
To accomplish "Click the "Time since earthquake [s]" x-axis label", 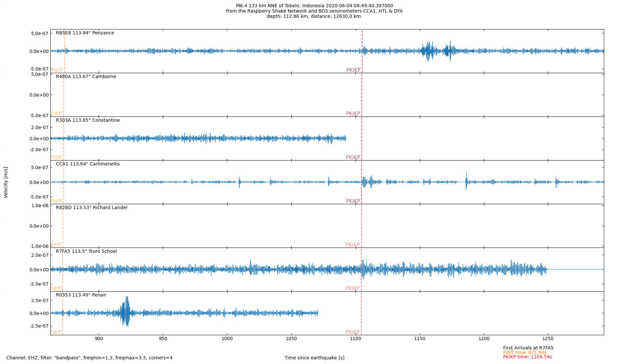I will coord(314,358).
